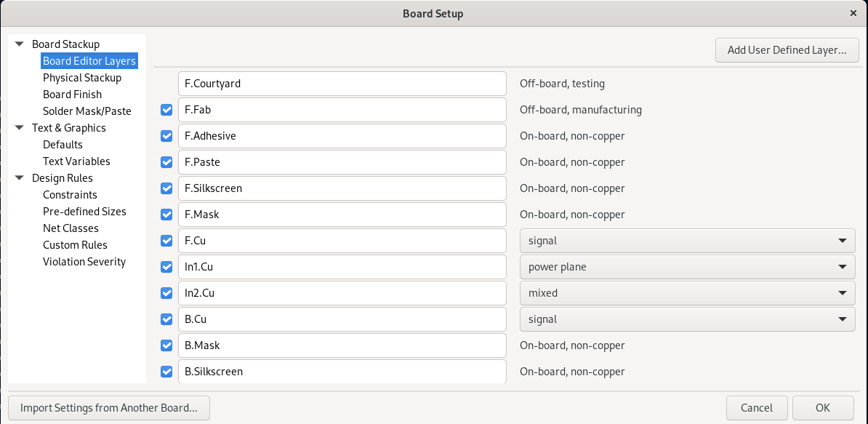The height and width of the screenshot is (424, 868).
Task: Toggle the F.Paste layer checkbox
Action: point(166,162)
